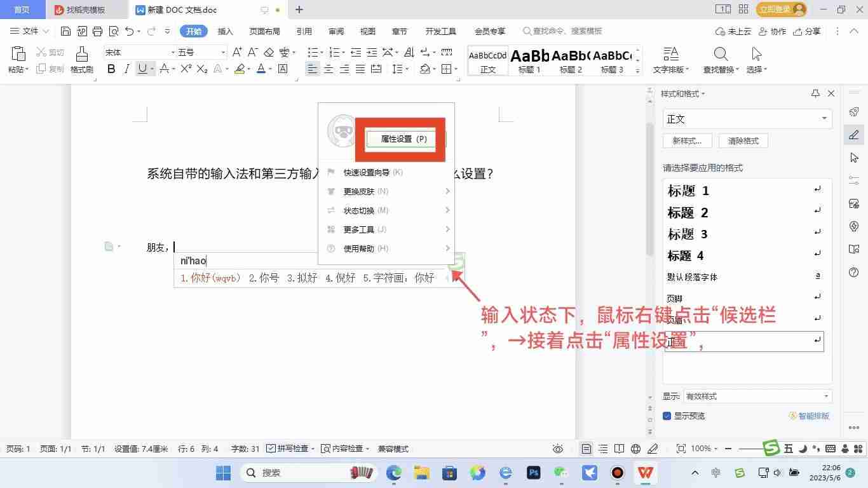Pin the Styles and Formatting pane
Image resolution: width=868 pixels, height=488 pixels.
pyautogui.click(x=815, y=93)
